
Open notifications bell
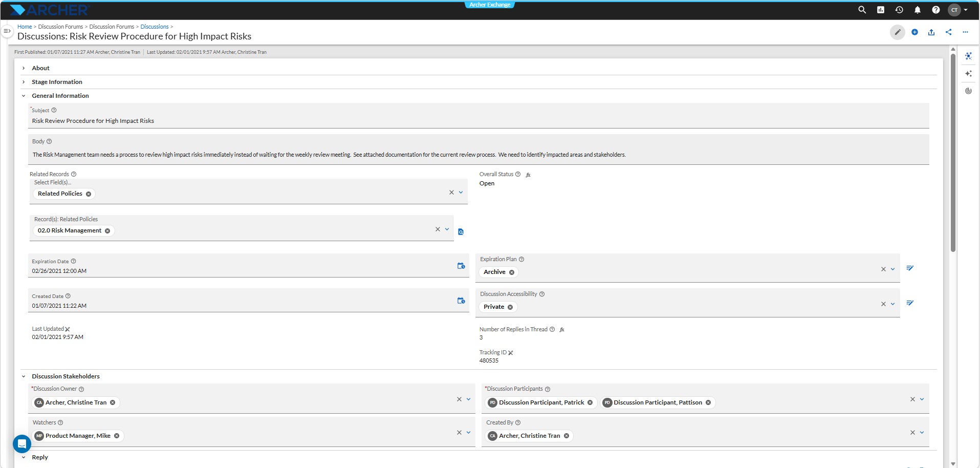(918, 10)
